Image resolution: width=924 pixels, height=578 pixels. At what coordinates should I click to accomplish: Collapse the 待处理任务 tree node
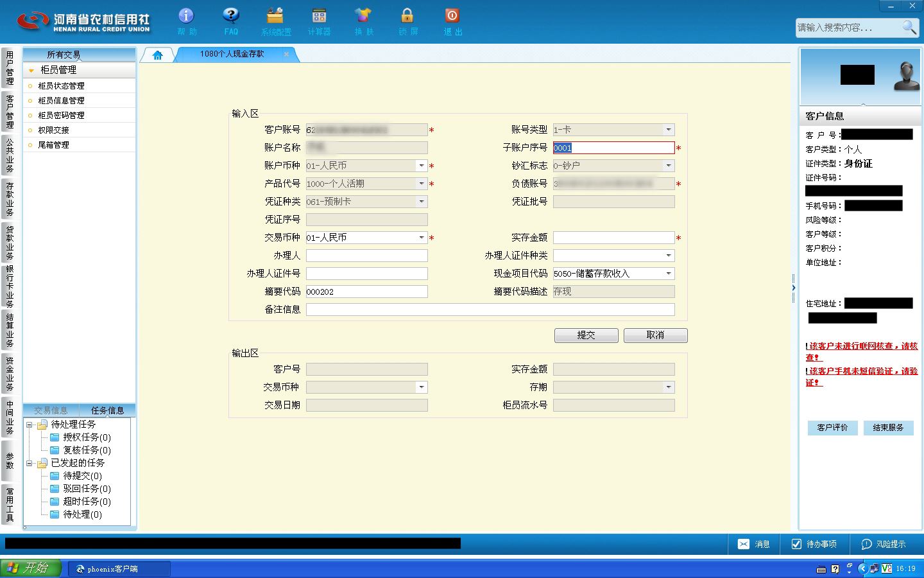coord(29,425)
